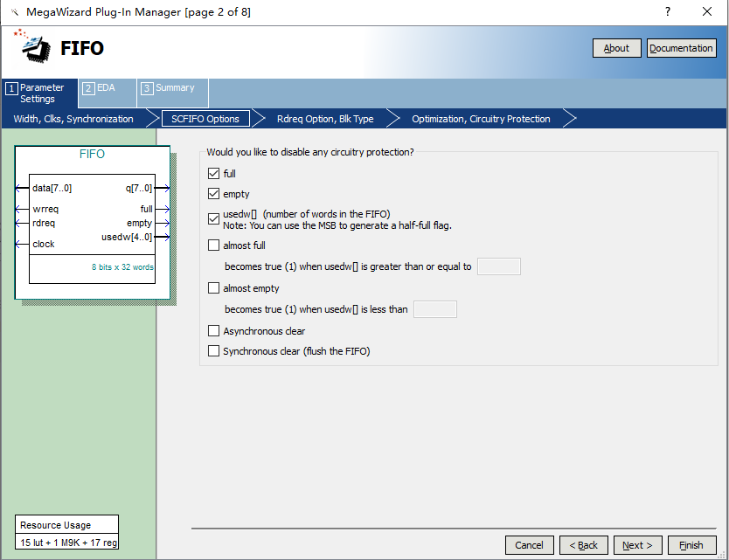The width and height of the screenshot is (729, 560).
Task: Enable the "almost empty" flag
Action: tap(213, 287)
